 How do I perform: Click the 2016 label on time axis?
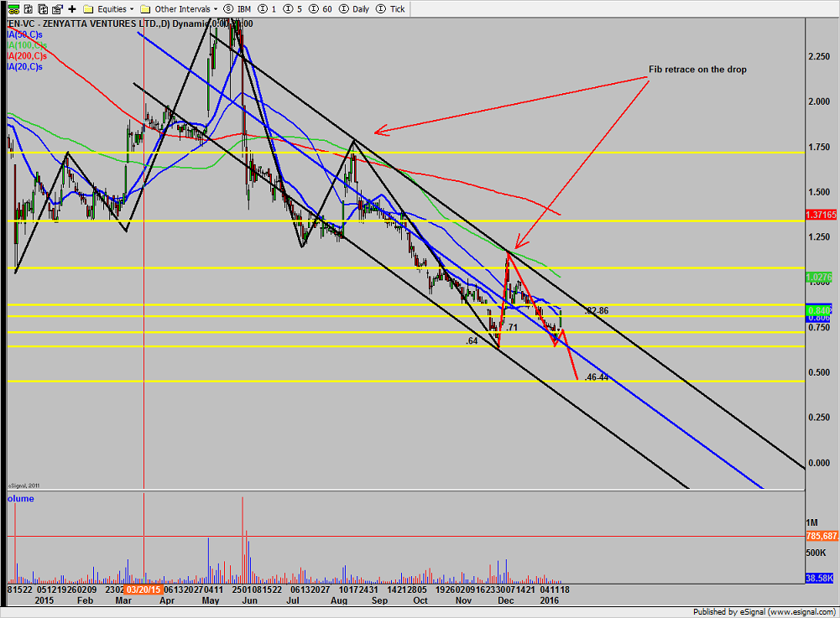(x=549, y=600)
